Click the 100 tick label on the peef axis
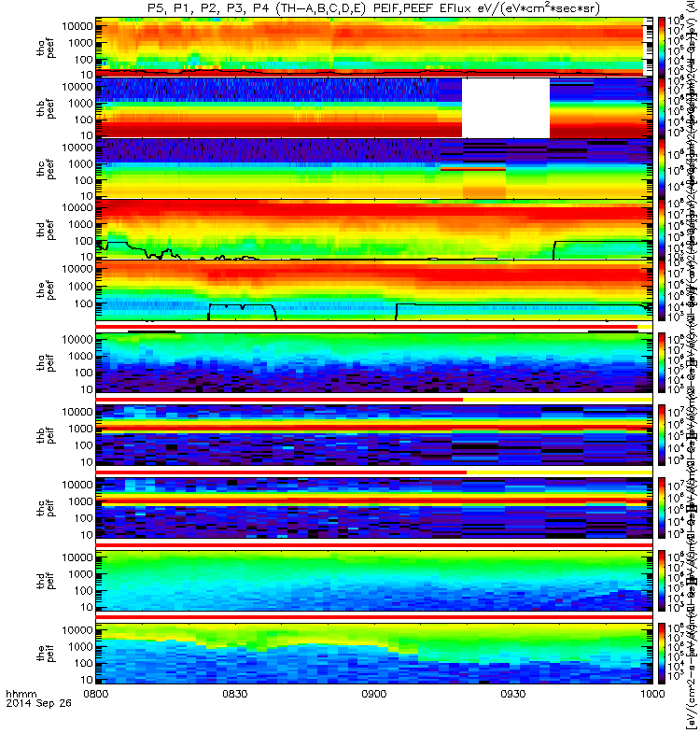The width and height of the screenshot is (700, 747). point(83,303)
